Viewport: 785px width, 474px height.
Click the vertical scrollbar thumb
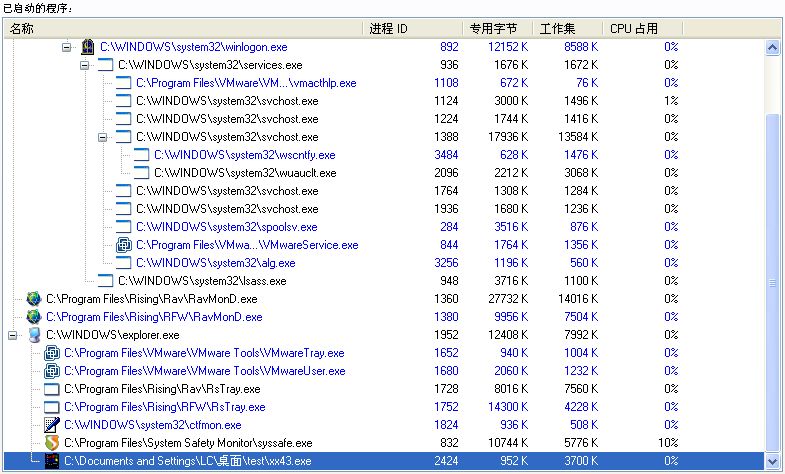(772, 282)
